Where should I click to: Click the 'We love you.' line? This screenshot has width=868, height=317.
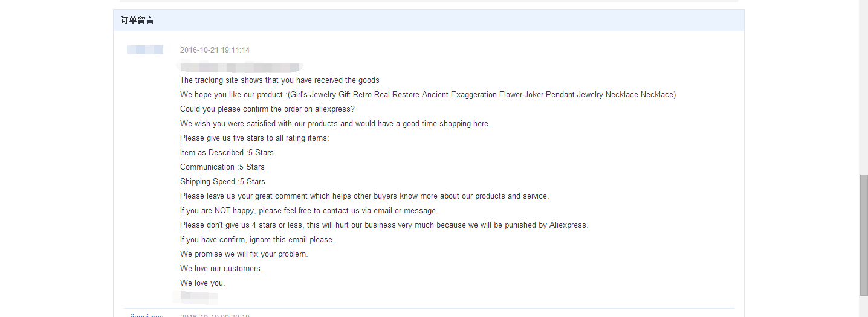coord(202,283)
